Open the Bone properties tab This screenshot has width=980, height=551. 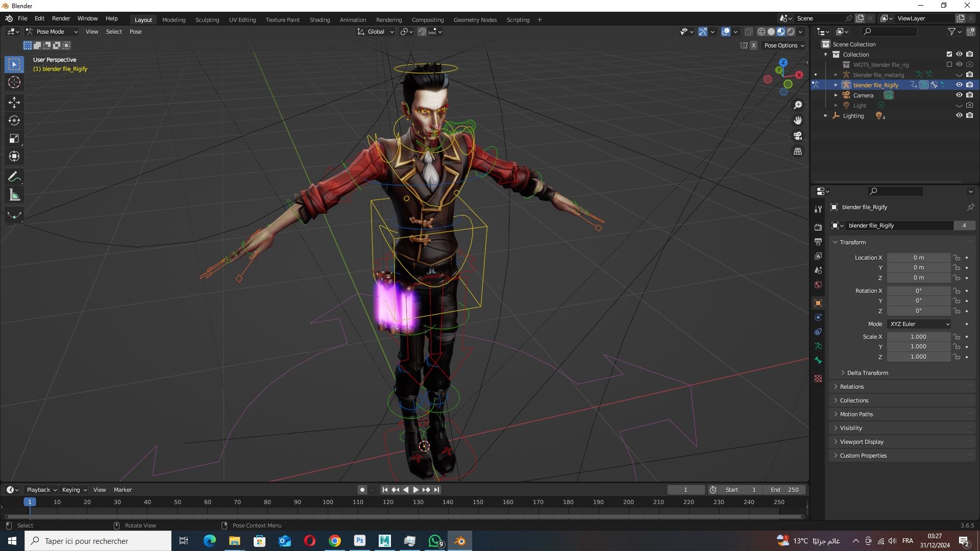pyautogui.click(x=818, y=360)
